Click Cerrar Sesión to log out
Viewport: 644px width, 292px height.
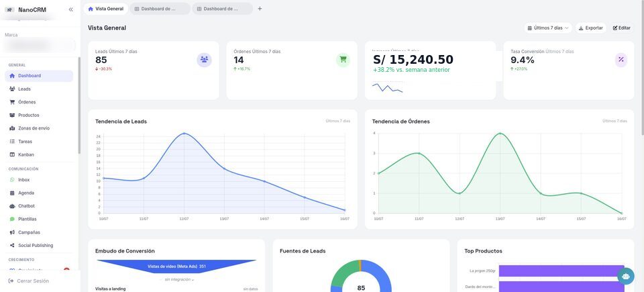pyautogui.click(x=29, y=281)
